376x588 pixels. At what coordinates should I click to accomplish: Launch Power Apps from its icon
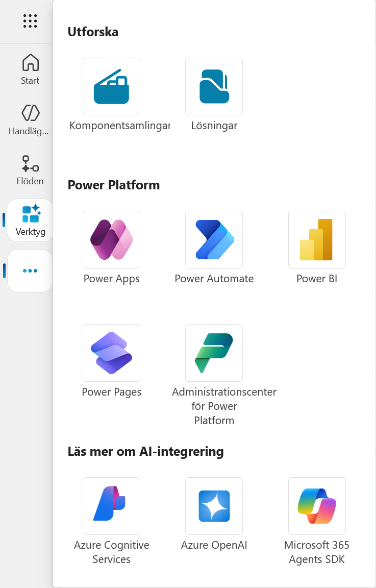pyautogui.click(x=111, y=239)
